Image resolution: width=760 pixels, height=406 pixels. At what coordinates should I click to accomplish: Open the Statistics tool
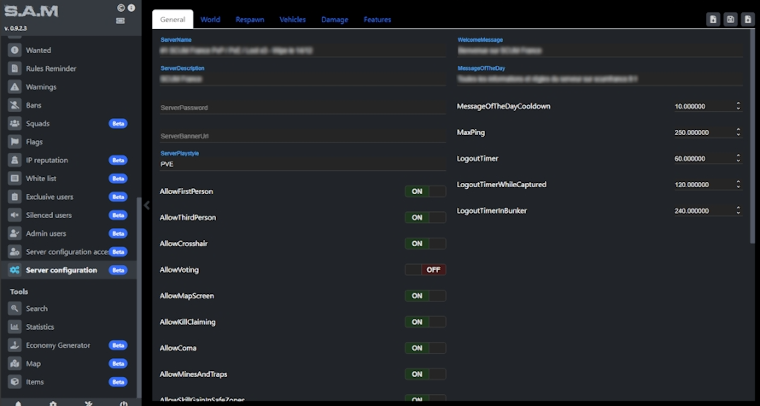68,327
